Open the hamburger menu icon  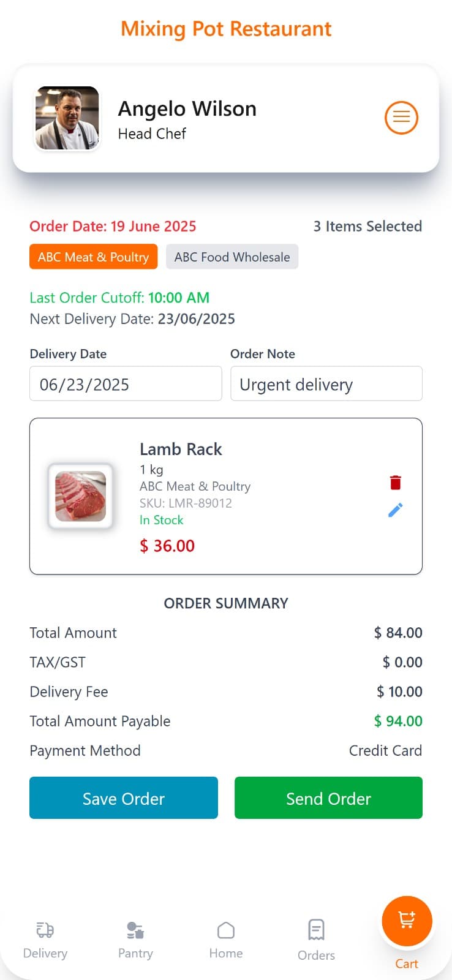coord(401,117)
